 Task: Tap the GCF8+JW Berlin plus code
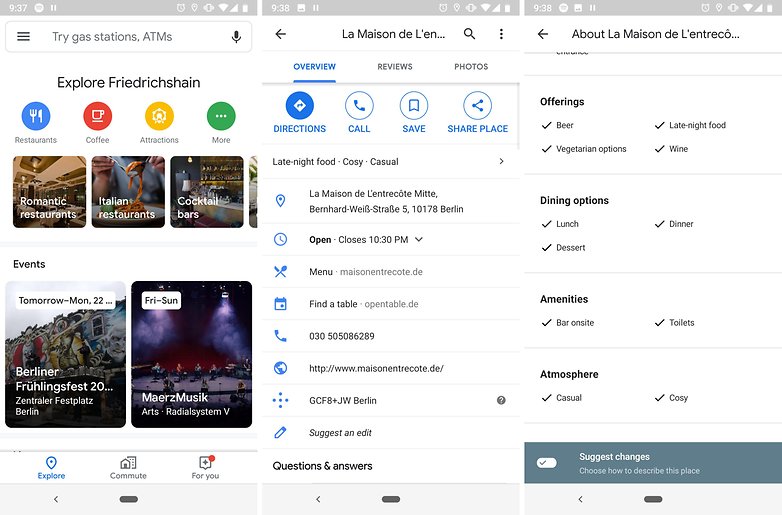(x=343, y=400)
